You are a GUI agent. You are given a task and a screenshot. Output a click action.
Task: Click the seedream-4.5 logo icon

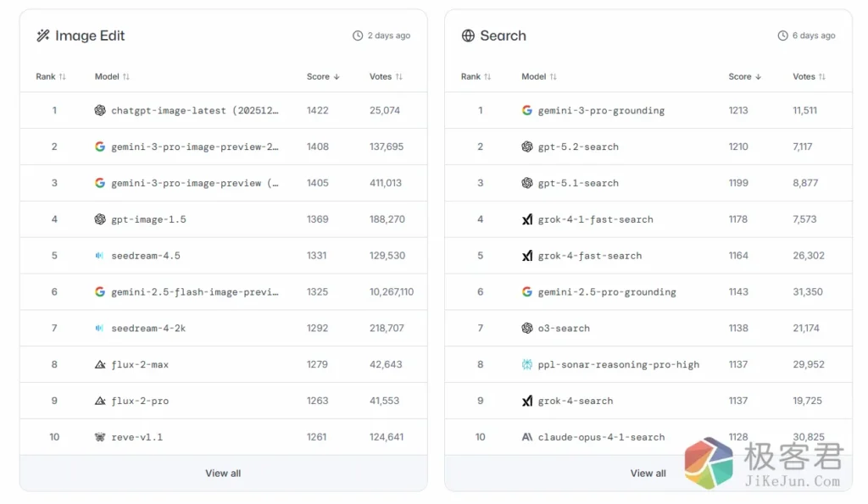(100, 256)
